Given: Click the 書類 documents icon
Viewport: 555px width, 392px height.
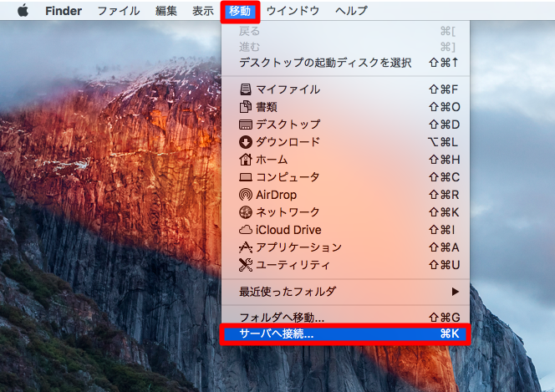Looking at the screenshot, I should [x=246, y=107].
